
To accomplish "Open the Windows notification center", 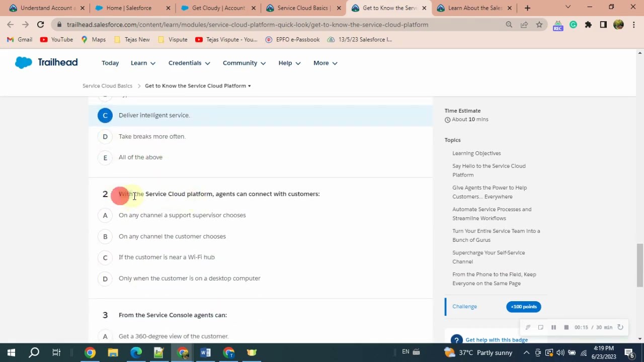I will pos(630,353).
